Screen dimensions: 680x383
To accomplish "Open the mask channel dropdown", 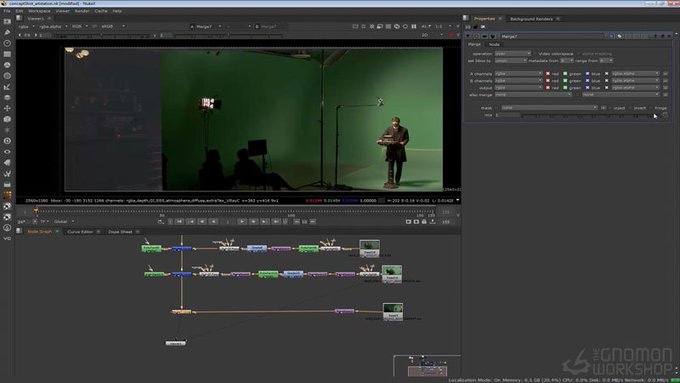I will pyautogui.click(x=549, y=108).
